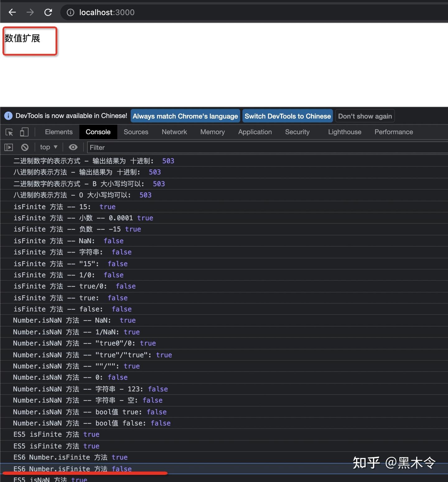Click the info icon on DevTools banner

click(x=8, y=116)
